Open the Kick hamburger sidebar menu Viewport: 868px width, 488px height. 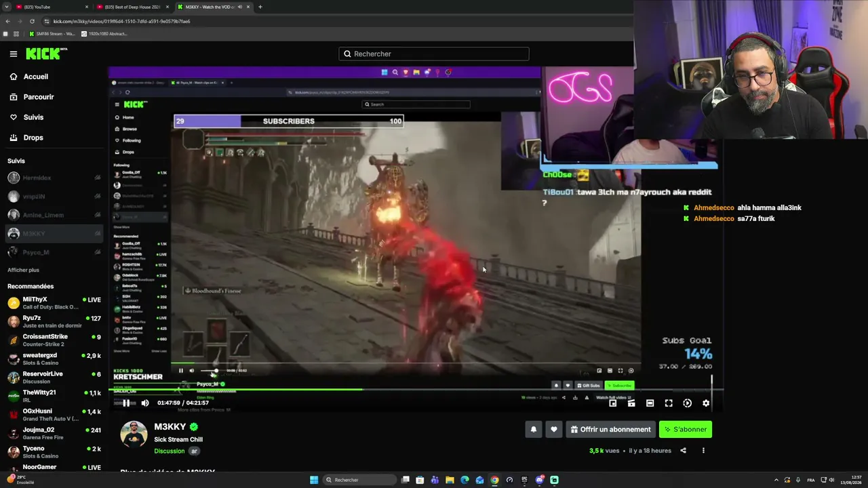click(x=14, y=54)
